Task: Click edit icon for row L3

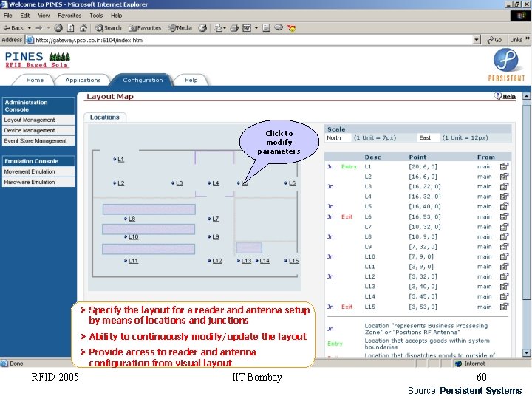Action: click(504, 187)
